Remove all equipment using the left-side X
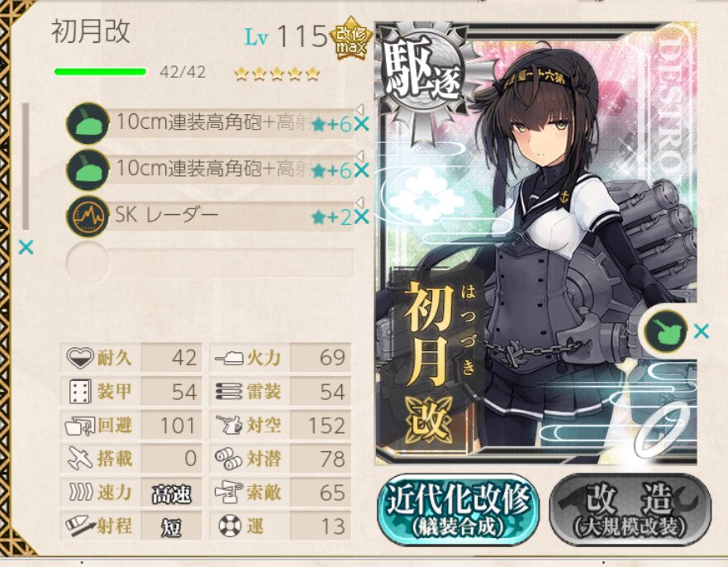 pyautogui.click(x=26, y=247)
